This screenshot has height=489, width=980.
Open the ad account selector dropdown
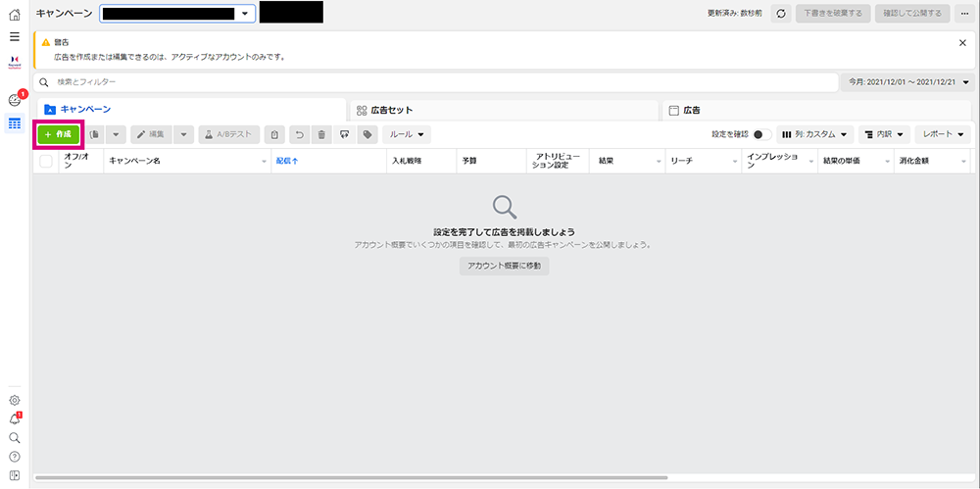tap(177, 14)
